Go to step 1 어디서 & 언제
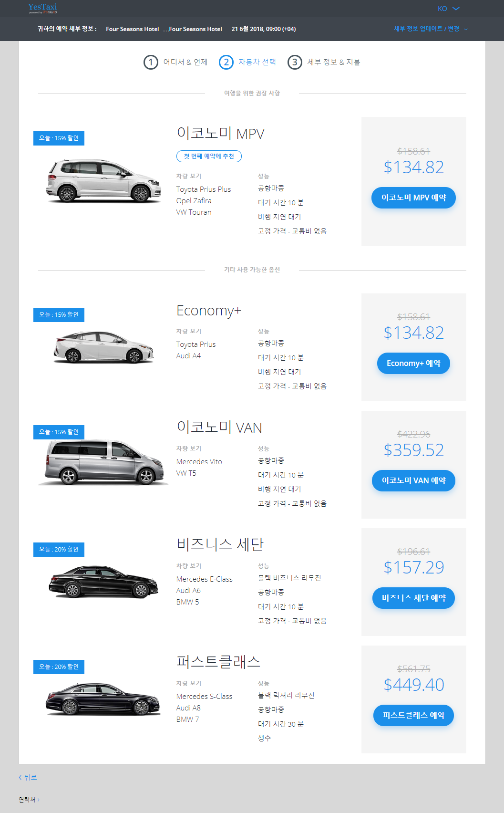The width and height of the screenshot is (504, 813). [x=175, y=62]
